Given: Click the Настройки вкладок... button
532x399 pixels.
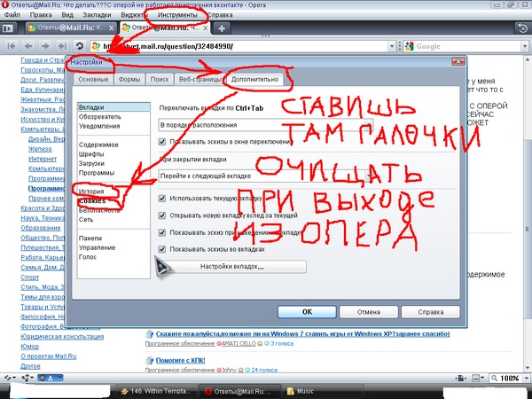Looking at the screenshot, I should point(232,267).
